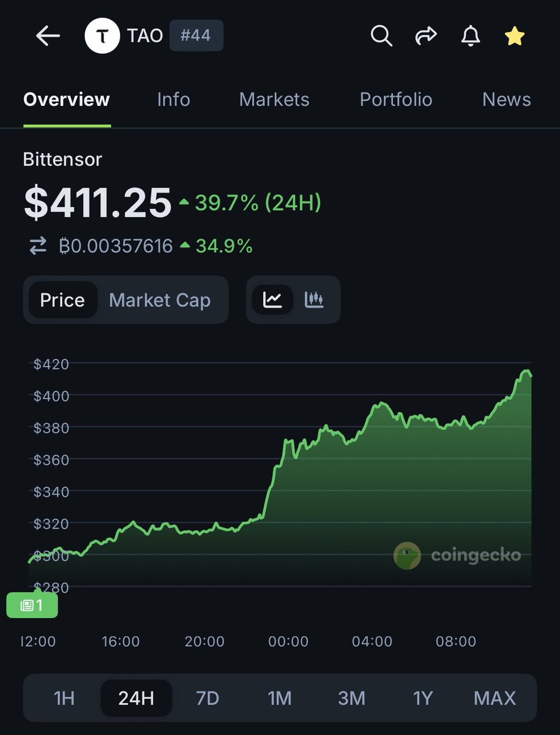Open price alerts bell icon
Viewport: 560px width, 735px height.
470,36
